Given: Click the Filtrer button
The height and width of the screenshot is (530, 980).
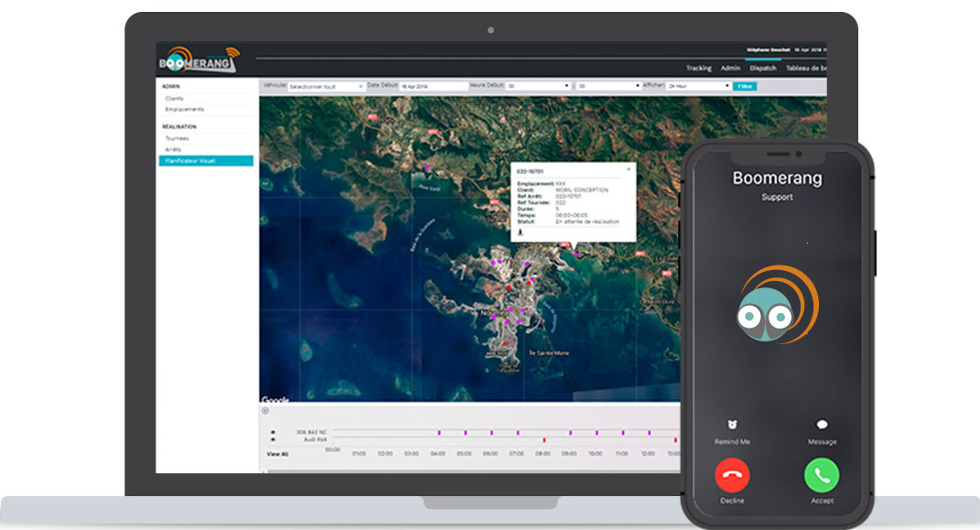Looking at the screenshot, I should pyautogui.click(x=744, y=86).
